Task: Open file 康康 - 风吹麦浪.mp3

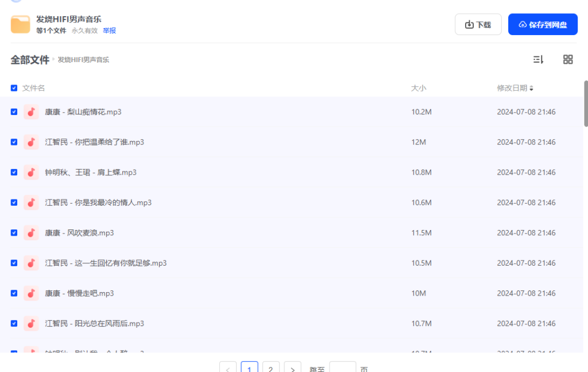Action: pos(79,233)
